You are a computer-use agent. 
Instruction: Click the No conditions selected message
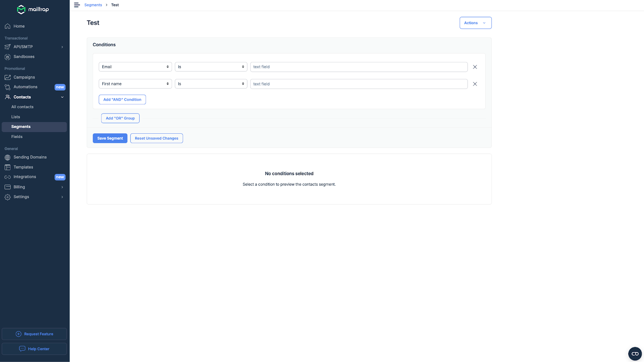click(289, 174)
